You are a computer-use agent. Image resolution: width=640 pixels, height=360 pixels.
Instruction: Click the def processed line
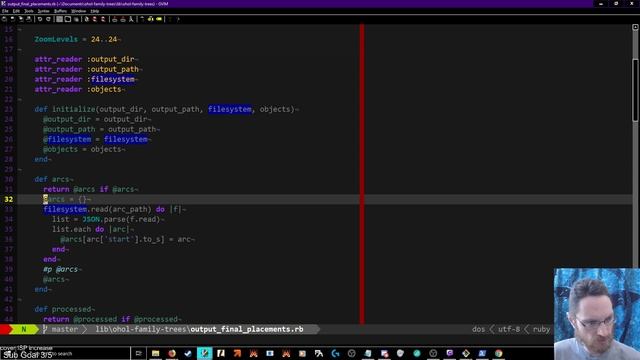(x=62, y=309)
